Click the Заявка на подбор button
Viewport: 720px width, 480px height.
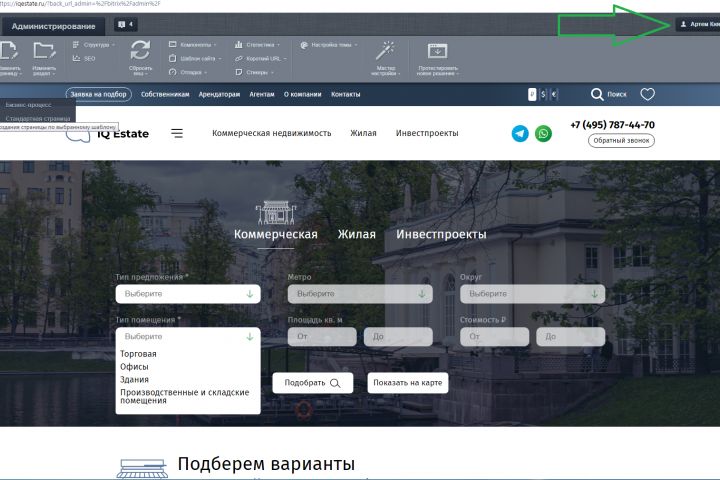[x=98, y=94]
